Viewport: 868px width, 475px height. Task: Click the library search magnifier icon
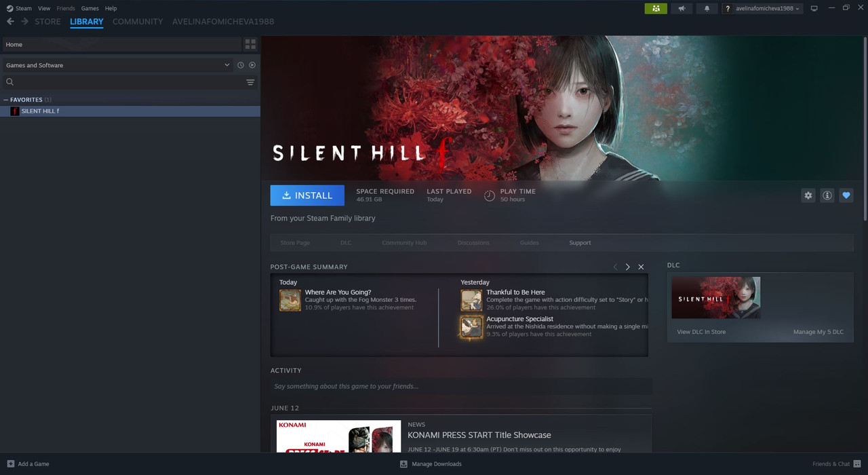(x=10, y=82)
